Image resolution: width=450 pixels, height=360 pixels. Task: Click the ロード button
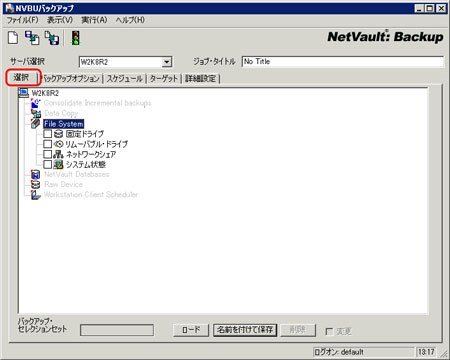(x=191, y=330)
